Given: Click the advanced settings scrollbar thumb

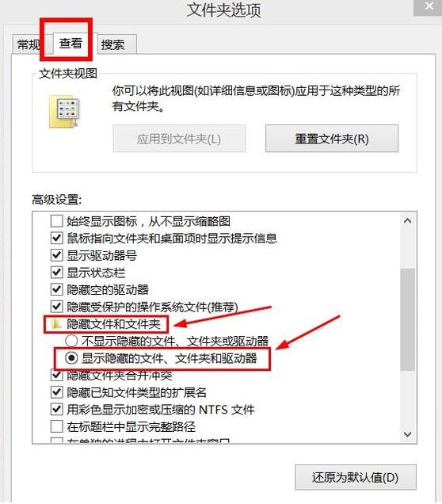Looking at the screenshot, I should pos(408,319).
